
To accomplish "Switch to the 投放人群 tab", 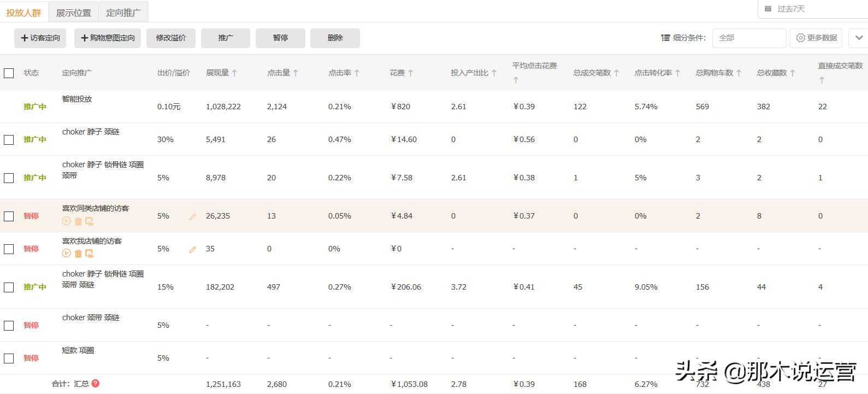I will 23,12.
